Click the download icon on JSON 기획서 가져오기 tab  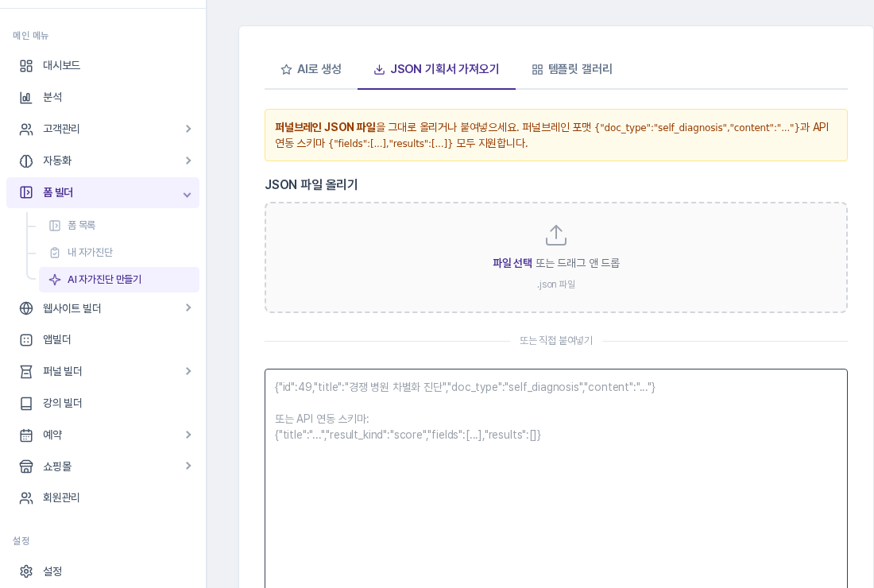tap(379, 70)
